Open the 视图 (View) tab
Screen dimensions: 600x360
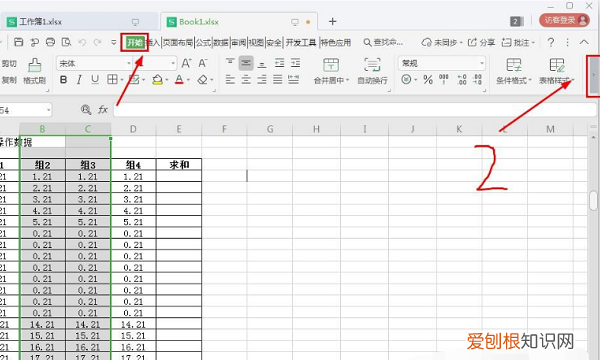click(x=256, y=42)
